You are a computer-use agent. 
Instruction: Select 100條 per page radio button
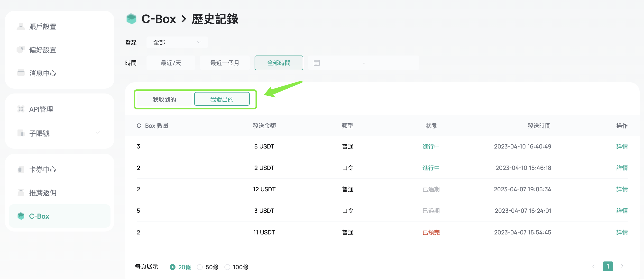click(227, 267)
